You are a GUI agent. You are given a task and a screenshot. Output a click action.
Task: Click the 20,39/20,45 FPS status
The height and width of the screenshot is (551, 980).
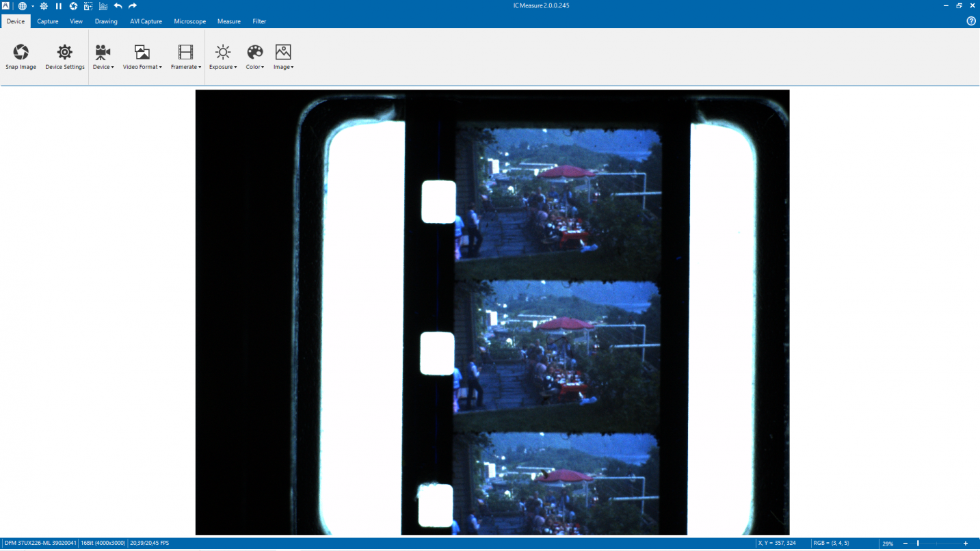point(150,543)
